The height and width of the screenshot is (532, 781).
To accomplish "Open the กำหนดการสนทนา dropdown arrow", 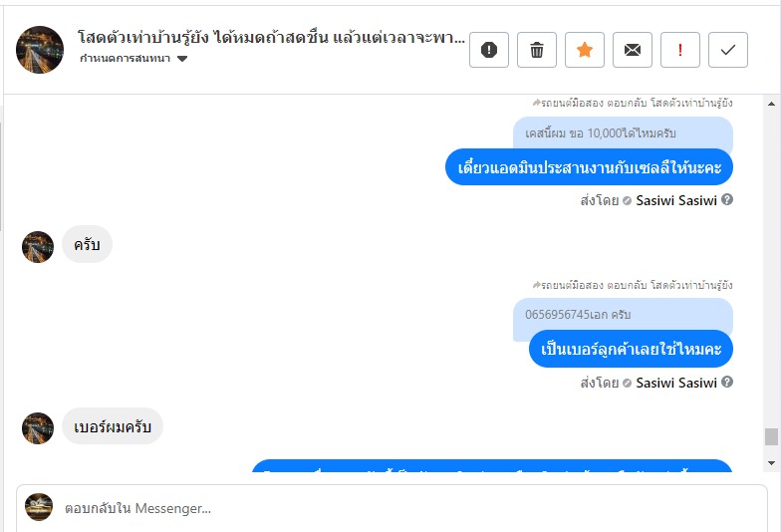I will [182, 59].
